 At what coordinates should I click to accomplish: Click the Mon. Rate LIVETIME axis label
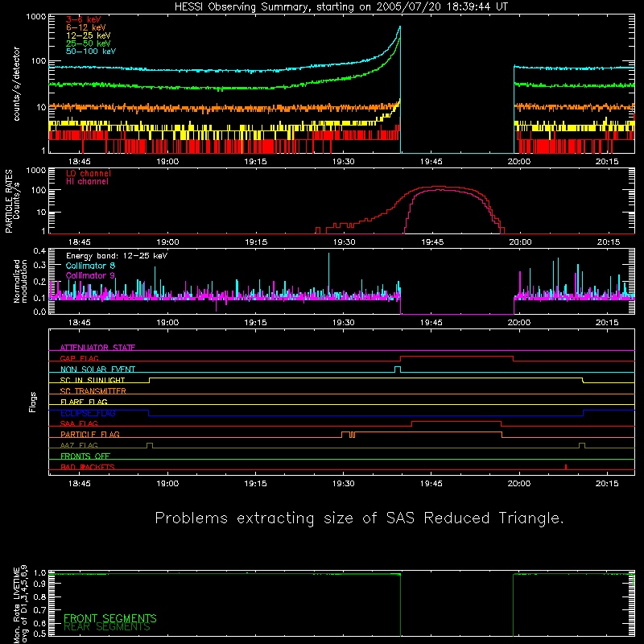click(x=21, y=605)
